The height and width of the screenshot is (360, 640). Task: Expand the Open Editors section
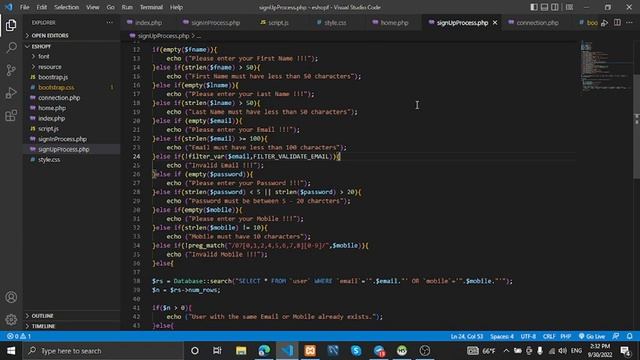pyautogui.click(x=71, y=36)
